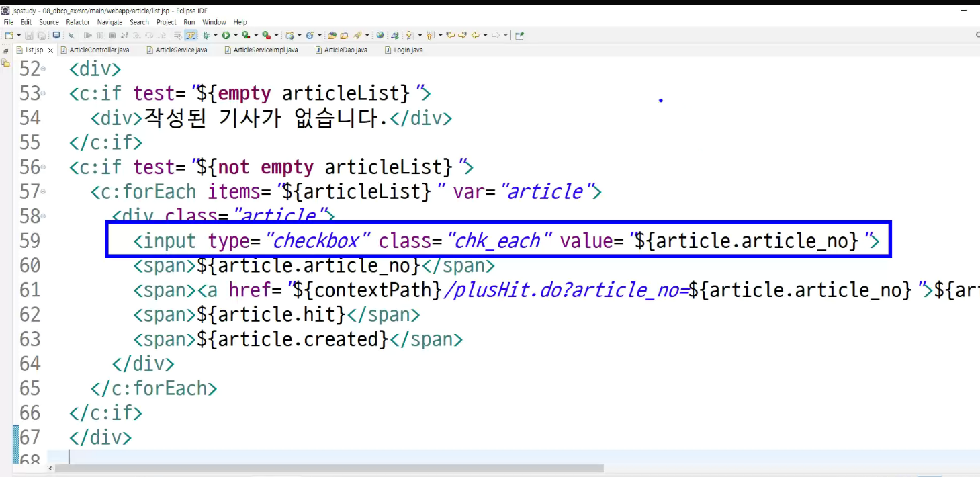Screen dimensions: 980x477
Task: Open the Project menu
Action: pos(167,22)
